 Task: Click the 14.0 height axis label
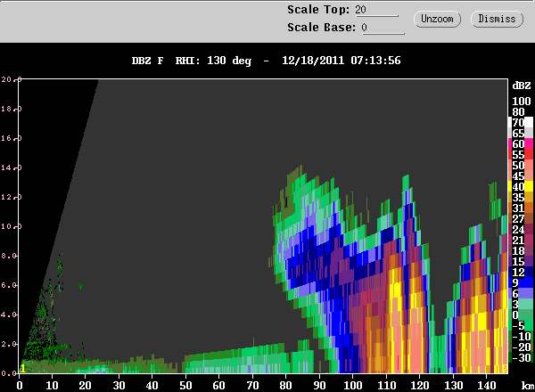pyautogui.click(x=11, y=167)
